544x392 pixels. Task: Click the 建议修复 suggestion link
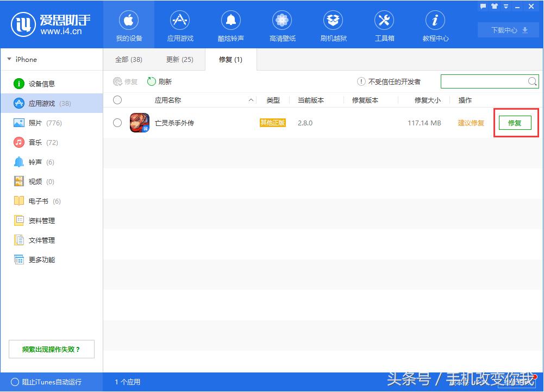470,123
